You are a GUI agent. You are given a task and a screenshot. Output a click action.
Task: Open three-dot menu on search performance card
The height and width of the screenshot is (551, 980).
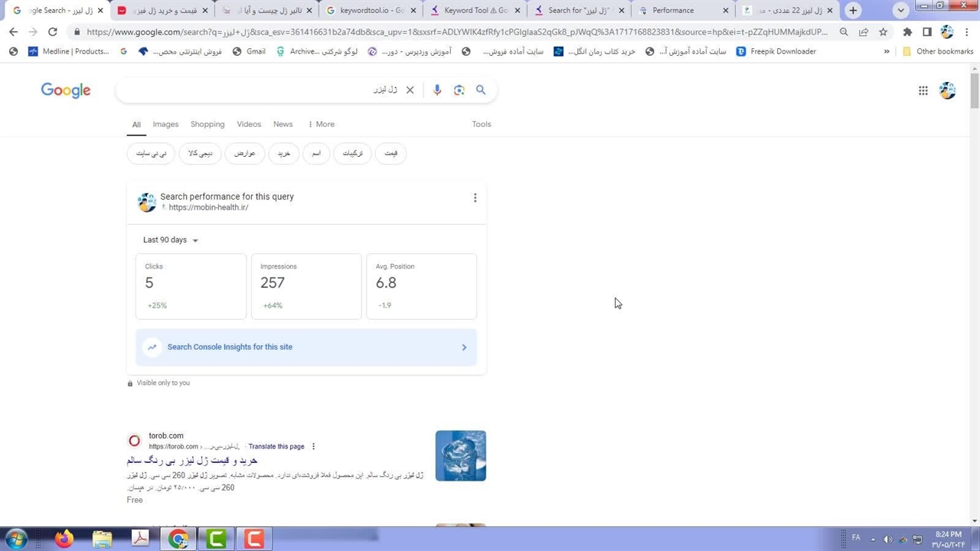[475, 197]
